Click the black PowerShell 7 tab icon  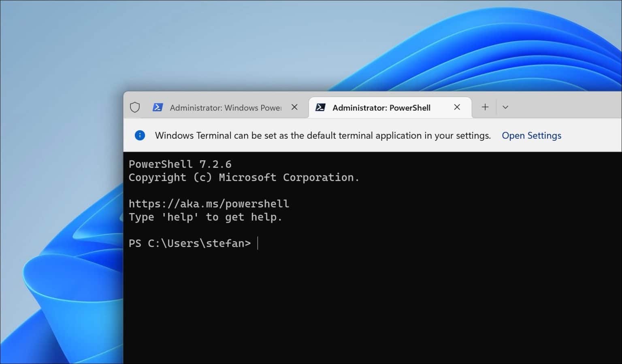pos(320,107)
